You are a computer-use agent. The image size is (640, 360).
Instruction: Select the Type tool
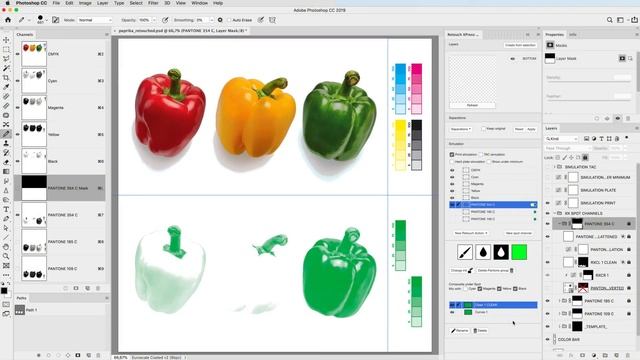tap(6, 209)
